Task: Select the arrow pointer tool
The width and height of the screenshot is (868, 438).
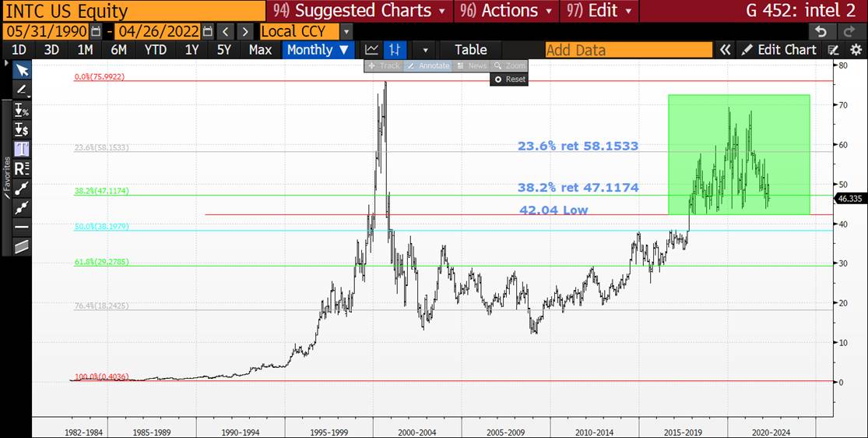Action: (x=22, y=70)
